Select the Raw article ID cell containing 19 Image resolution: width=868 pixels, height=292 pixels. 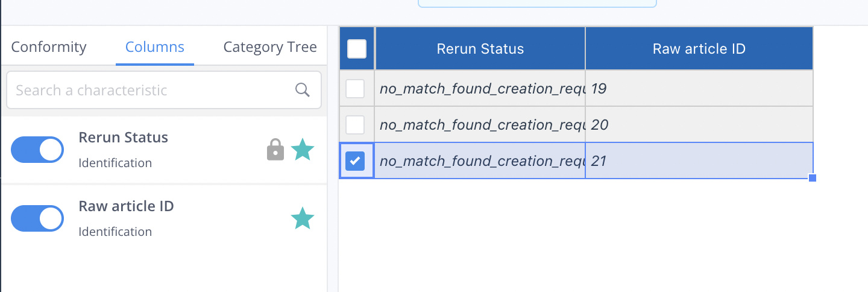point(699,89)
